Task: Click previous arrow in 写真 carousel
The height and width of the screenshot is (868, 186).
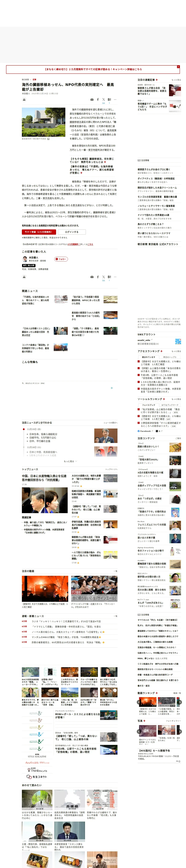Action: click(x=139, y=732)
